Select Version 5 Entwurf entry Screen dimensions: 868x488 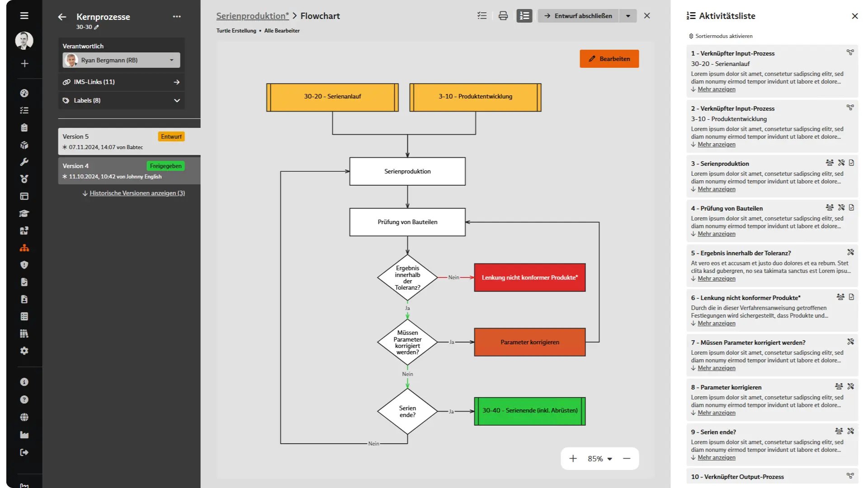[x=129, y=141]
